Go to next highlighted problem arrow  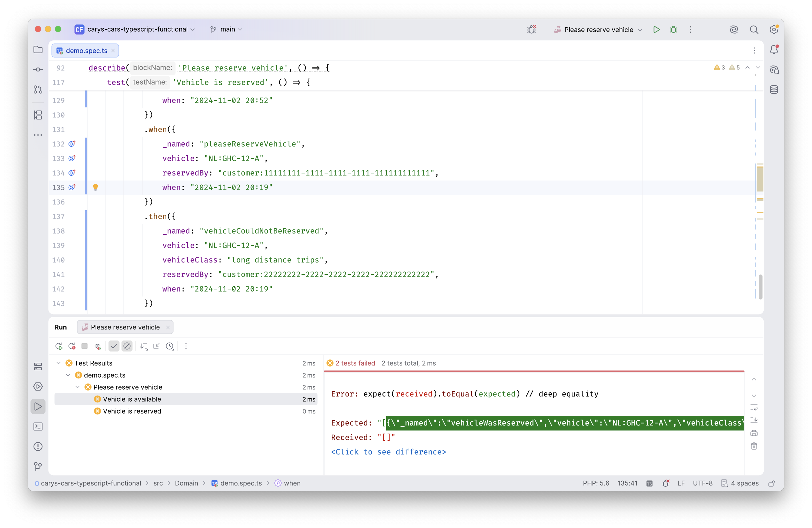(758, 67)
